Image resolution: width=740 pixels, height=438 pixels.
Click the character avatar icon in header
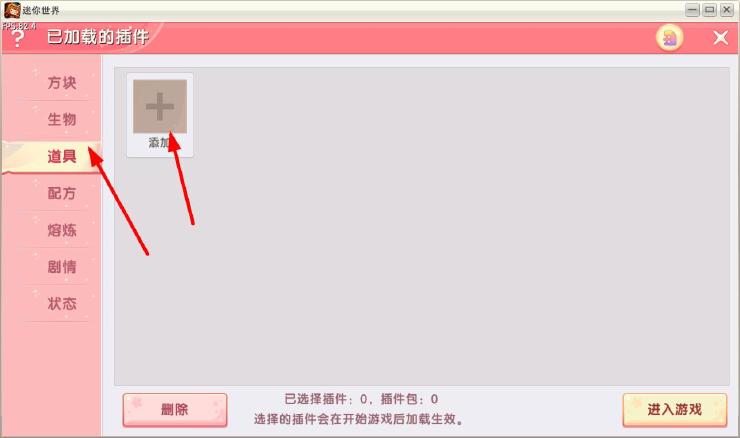[670, 38]
